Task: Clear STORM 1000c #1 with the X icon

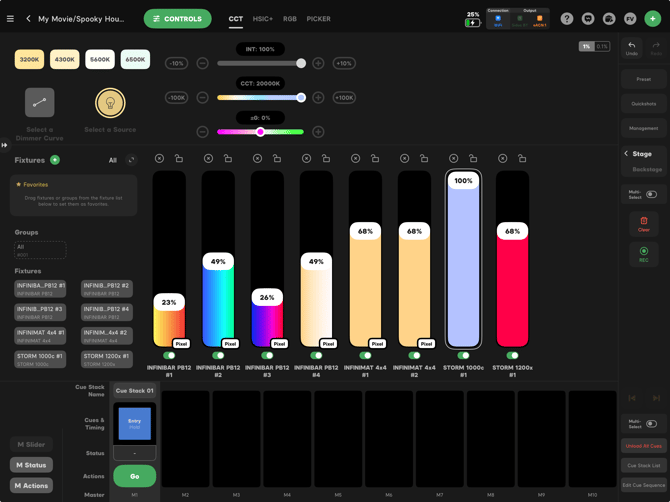Action: [453, 159]
